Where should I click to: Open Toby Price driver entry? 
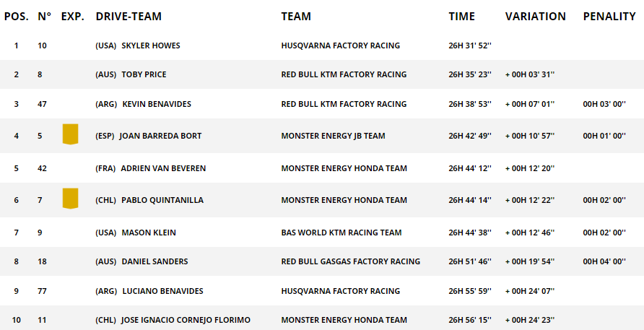[x=144, y=74]
